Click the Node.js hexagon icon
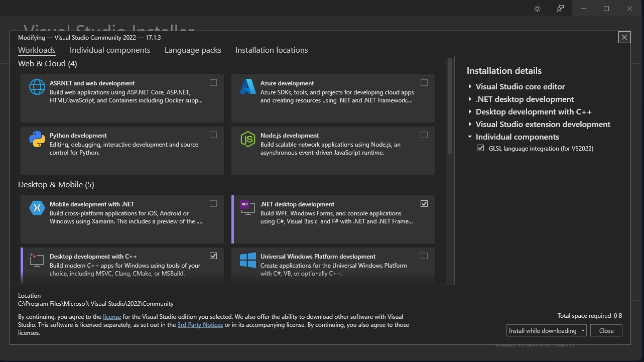 [247, 139]
